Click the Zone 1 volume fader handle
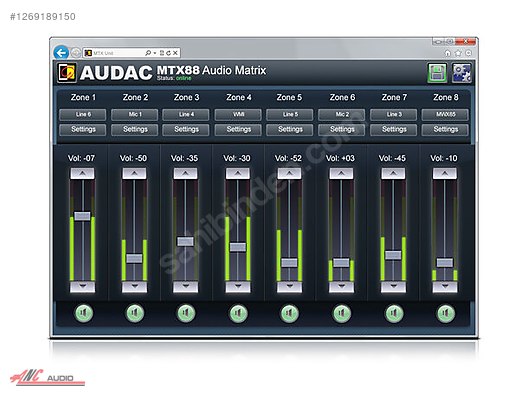528x396 pixels. 82,216
